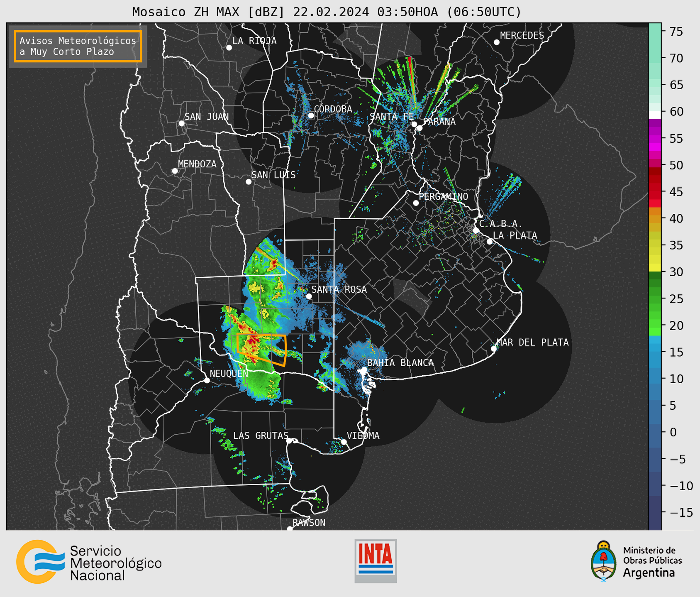Click the white dot marking Mercedes
The image size is (700, 597).
click(497, 42)
